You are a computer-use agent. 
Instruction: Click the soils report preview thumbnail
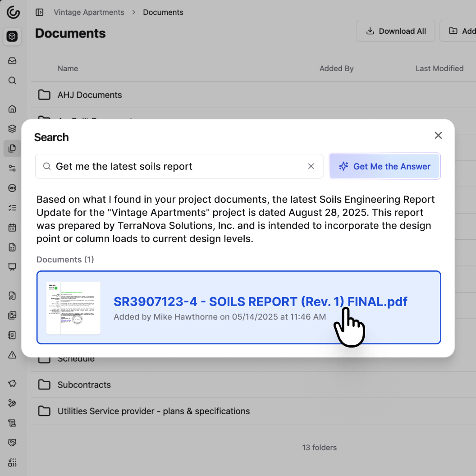coord(73,307)
